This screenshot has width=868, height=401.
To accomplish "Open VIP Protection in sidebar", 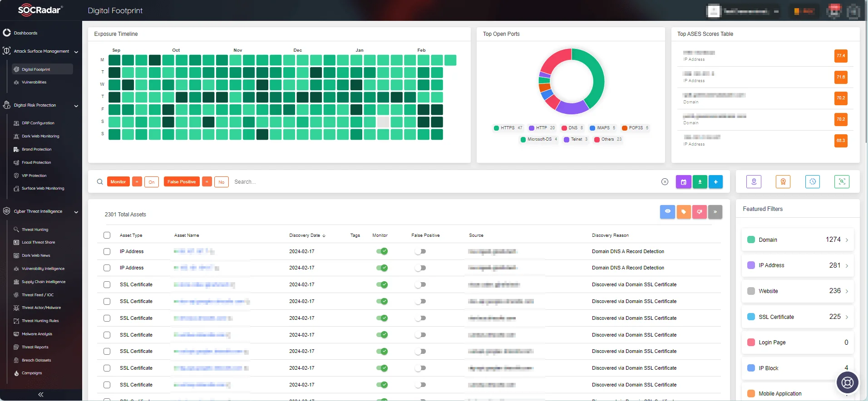I will pos(34,176).
